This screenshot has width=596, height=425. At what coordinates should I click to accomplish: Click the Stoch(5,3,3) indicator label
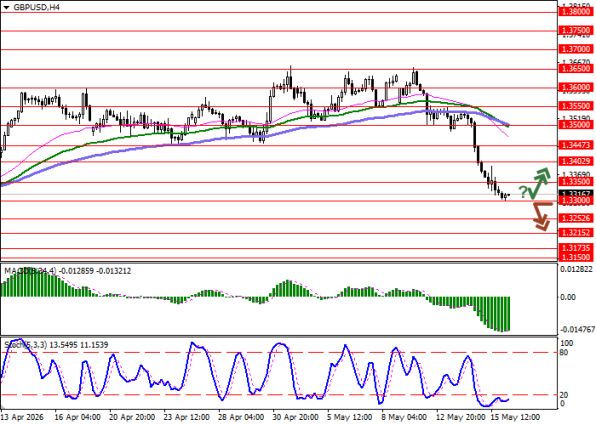click(56, 345)
